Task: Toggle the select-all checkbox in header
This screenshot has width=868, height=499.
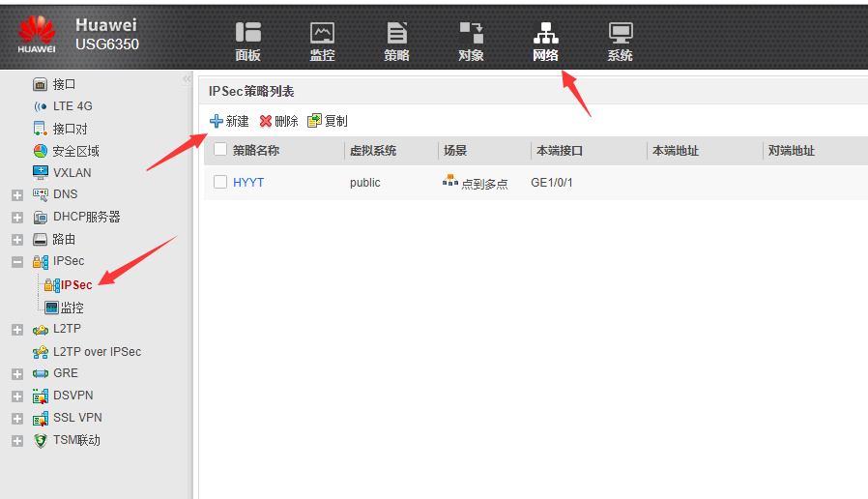Action: (220, 150)
